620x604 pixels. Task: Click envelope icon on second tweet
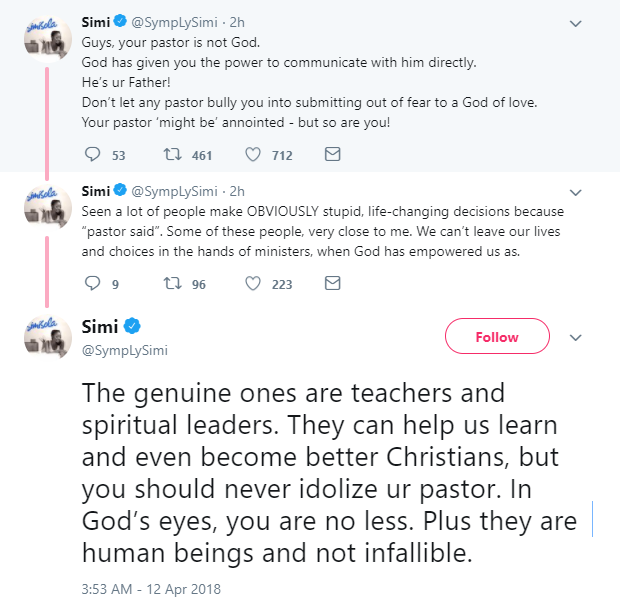(333, 284)
